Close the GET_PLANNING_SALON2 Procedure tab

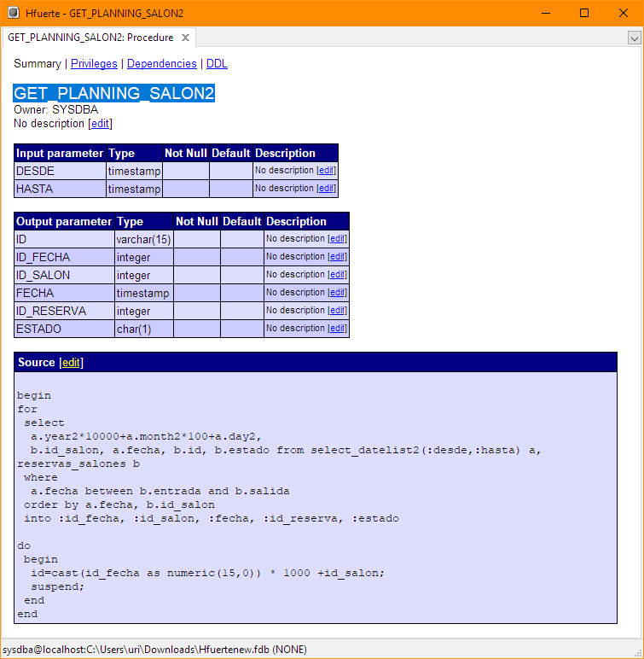pos(185,38)
